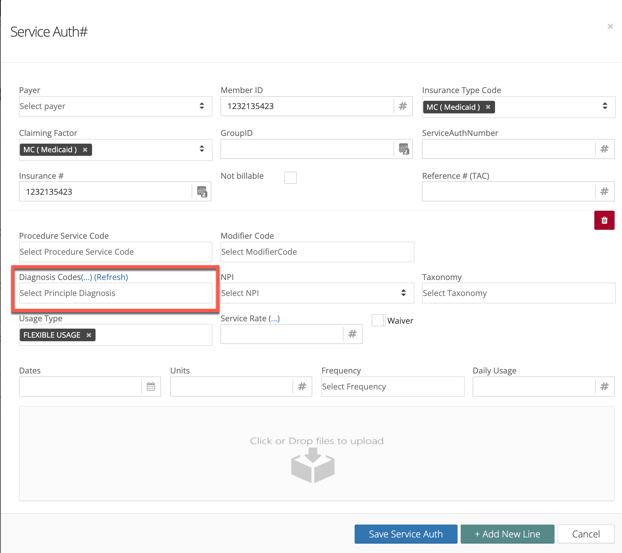Click the lookup icon in GroupID field

404,149
